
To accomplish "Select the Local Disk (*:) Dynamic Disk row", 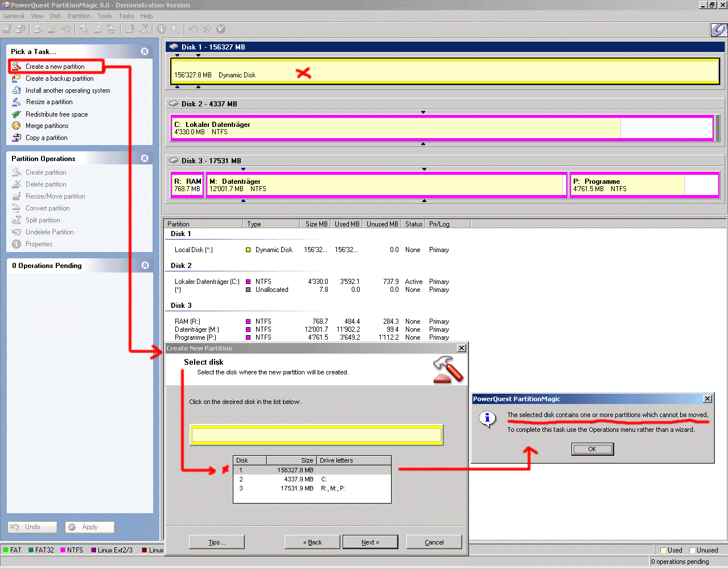I will (x=312, y=250).
